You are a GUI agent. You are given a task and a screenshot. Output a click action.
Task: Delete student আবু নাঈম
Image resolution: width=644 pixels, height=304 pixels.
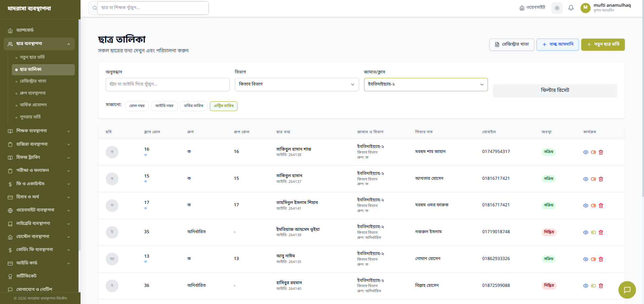click(601, 259)
